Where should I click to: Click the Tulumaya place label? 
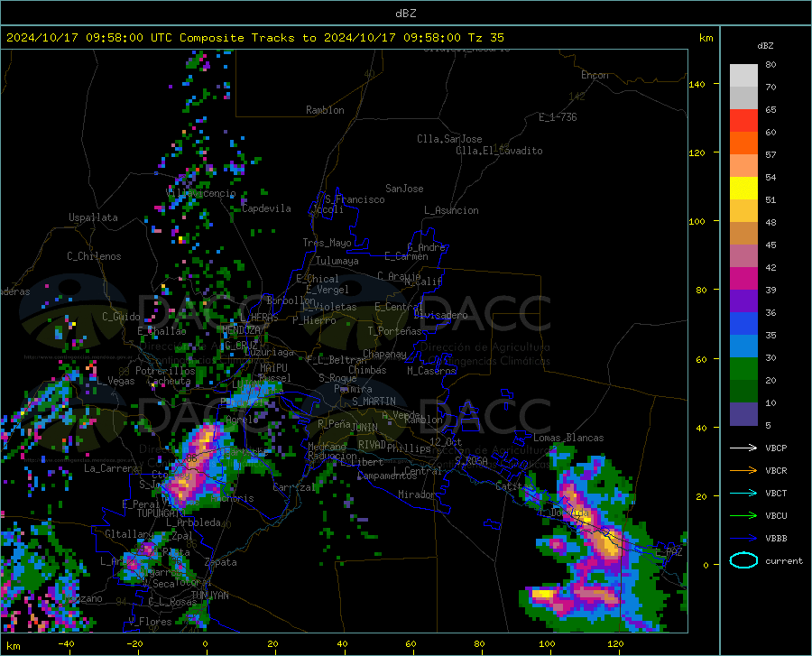pyautogui.click(x=337, y=261)
